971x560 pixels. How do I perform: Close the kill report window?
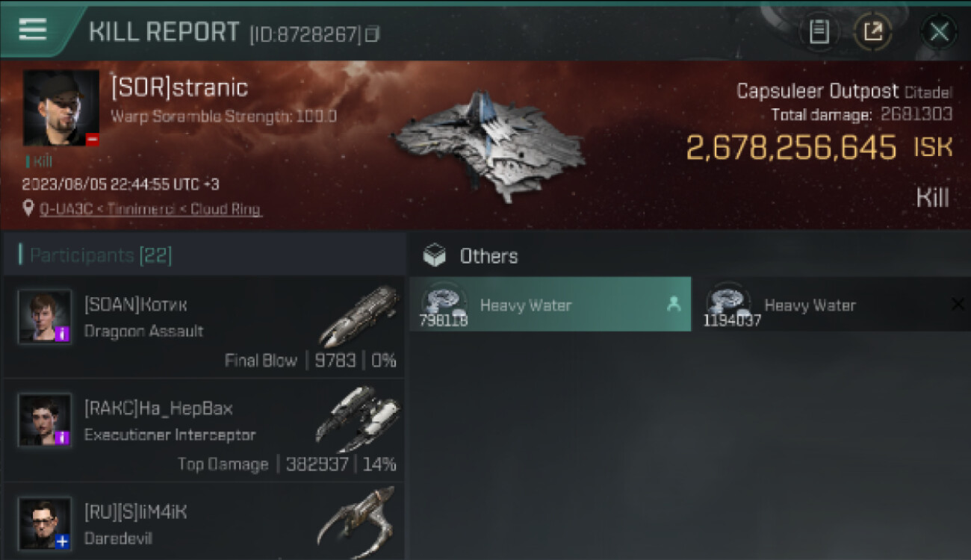coord(939,32)
